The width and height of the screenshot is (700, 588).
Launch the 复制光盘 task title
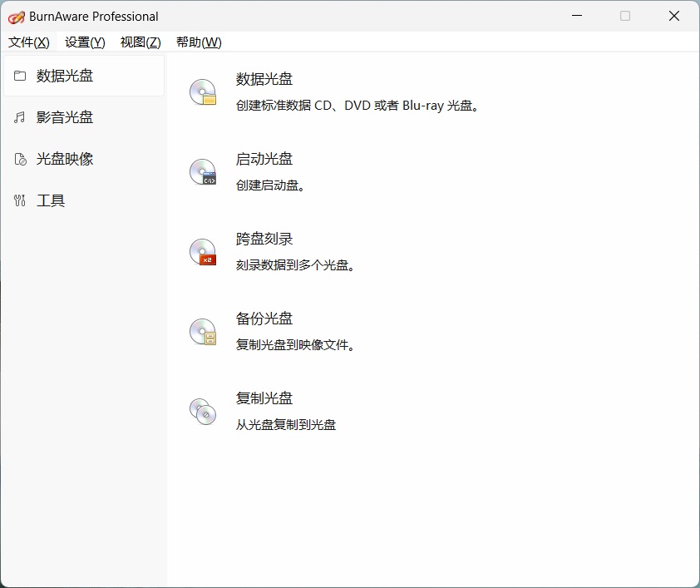click(264, 398)
